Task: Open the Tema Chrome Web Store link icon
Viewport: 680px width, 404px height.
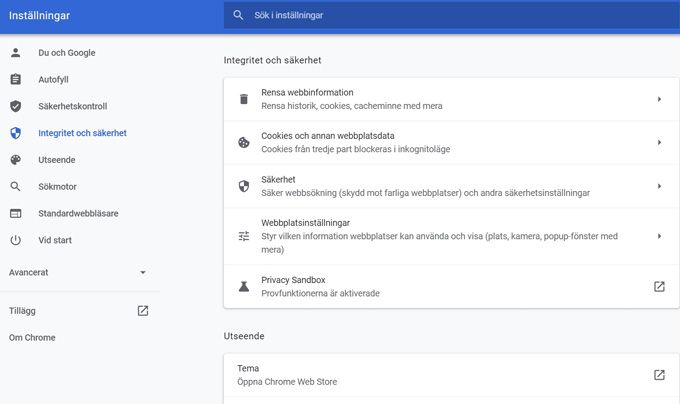Action: coord(659,375)
